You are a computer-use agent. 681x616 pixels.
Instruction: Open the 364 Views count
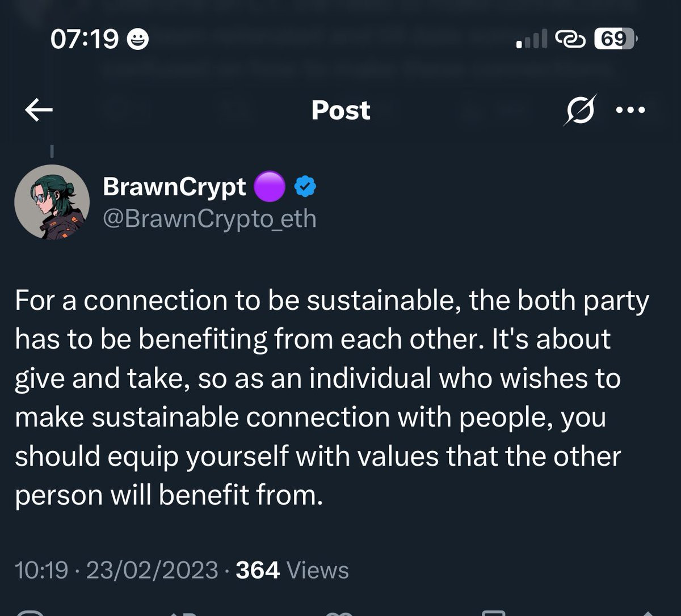pyautogui.click(x=292, y=570)
